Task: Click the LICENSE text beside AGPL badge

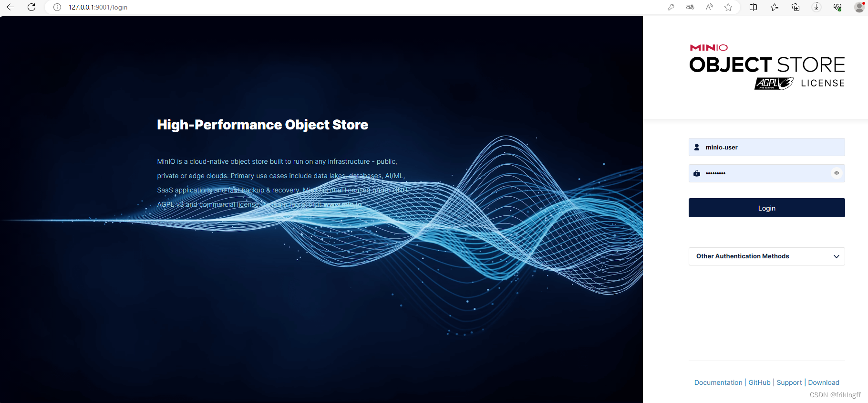Action: 823,83
